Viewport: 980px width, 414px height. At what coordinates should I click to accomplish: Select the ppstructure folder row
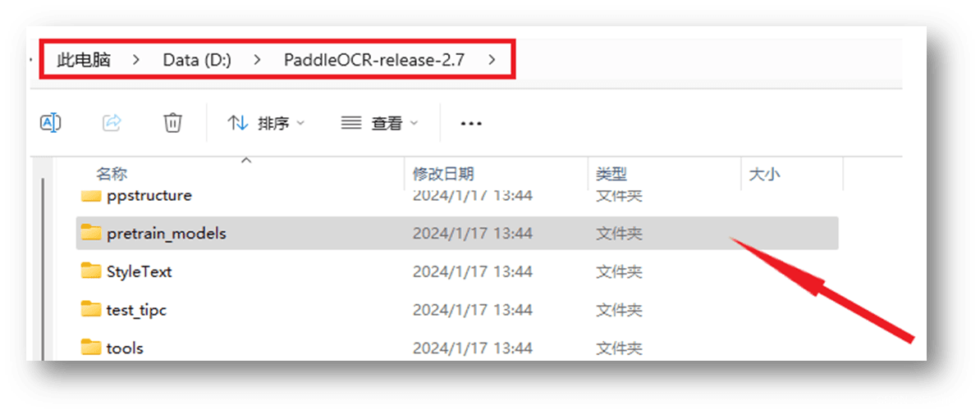pyautogui.click(x=457, y=196)
